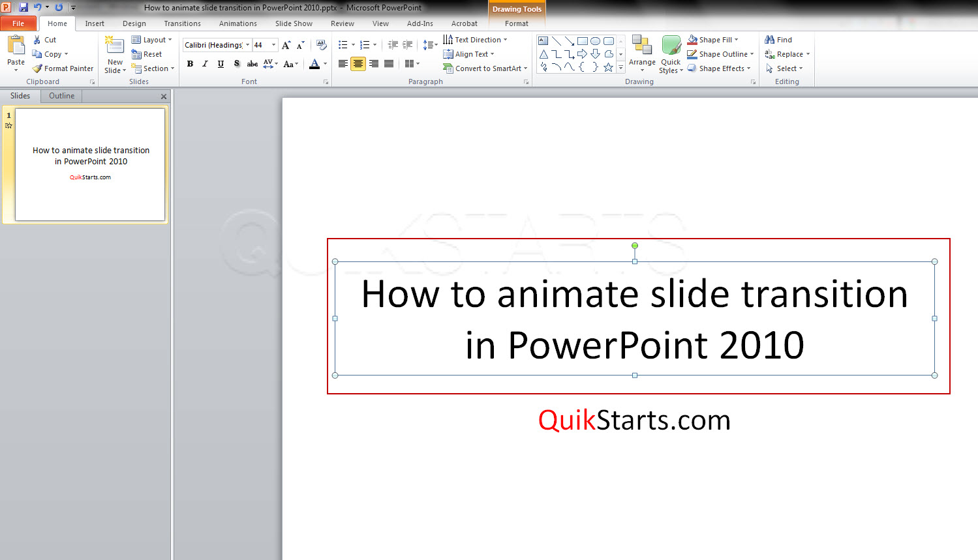Expand Convert to SmartArt options
Image resolution: width=978 pixels, height=560 pixels.
(x=485, y=68)
